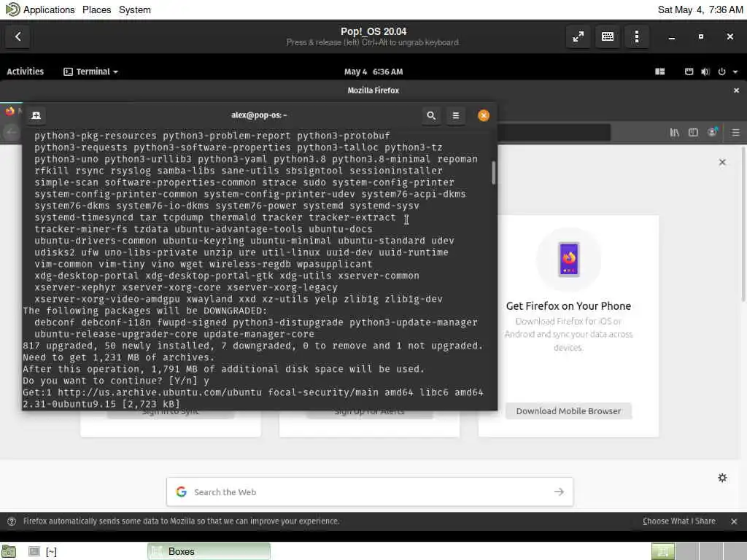Dismiss the Firefox welcome cards panel
Image resolution: width=747 pixels, height=560 pixels.
click(x=722, y=162)
